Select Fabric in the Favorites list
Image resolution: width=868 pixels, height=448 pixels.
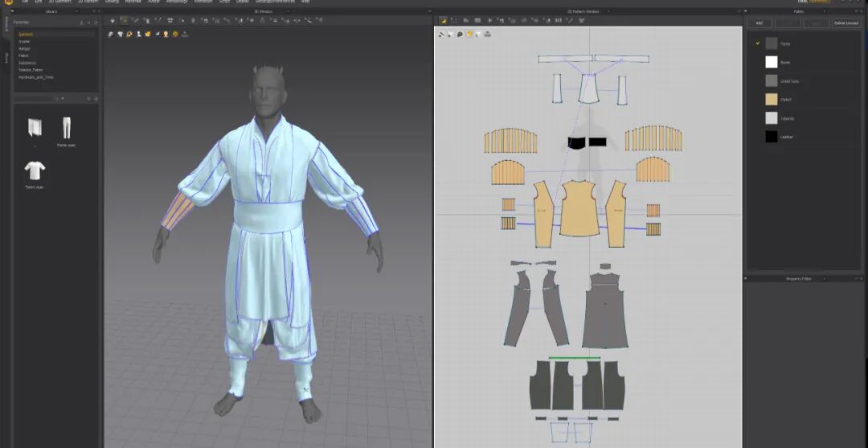[x=23, y=56]
